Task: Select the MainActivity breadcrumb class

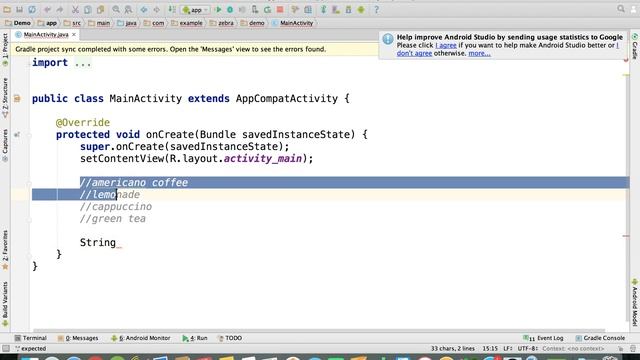Action: (x=293, y=23)
